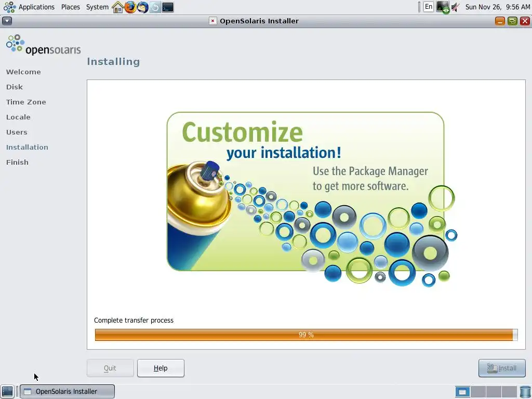Open the Trash in bottom panel

tap(525, 392)
